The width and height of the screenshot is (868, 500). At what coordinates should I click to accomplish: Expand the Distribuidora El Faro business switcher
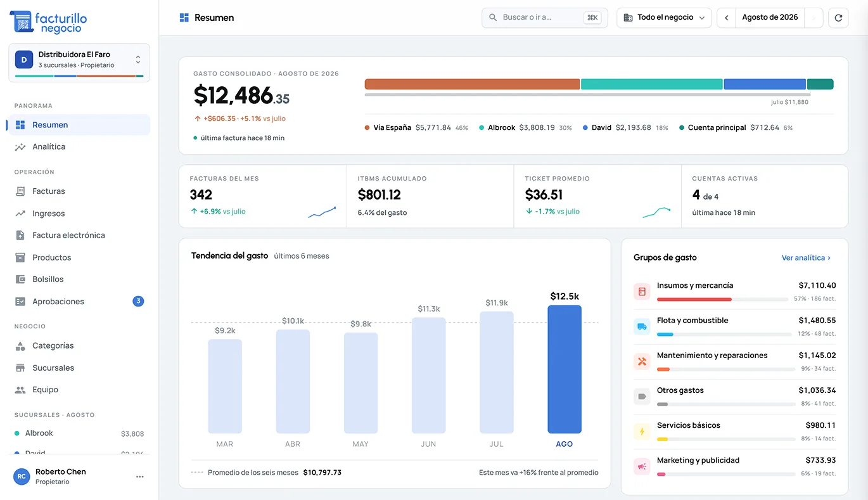79,62
